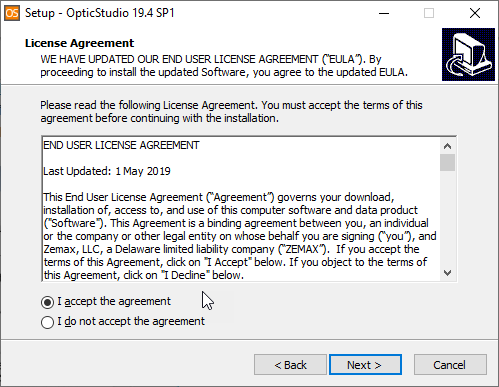Click the bold "License Agreement" page heading
The width and height of the screenshot is (499, 387).
click(79, 43)
